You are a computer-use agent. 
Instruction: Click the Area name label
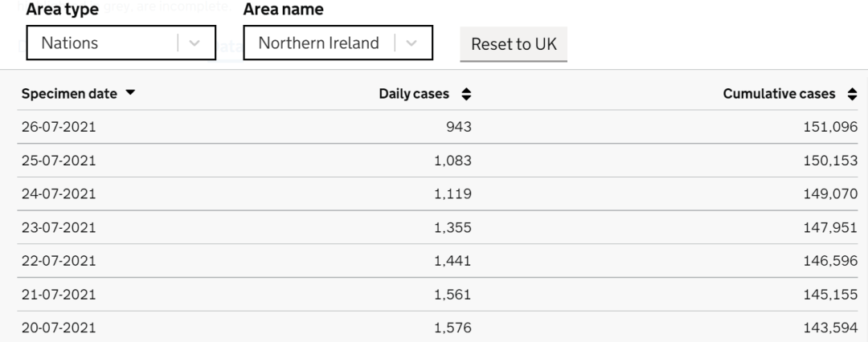pyautogui.click(x=283, y=10)
